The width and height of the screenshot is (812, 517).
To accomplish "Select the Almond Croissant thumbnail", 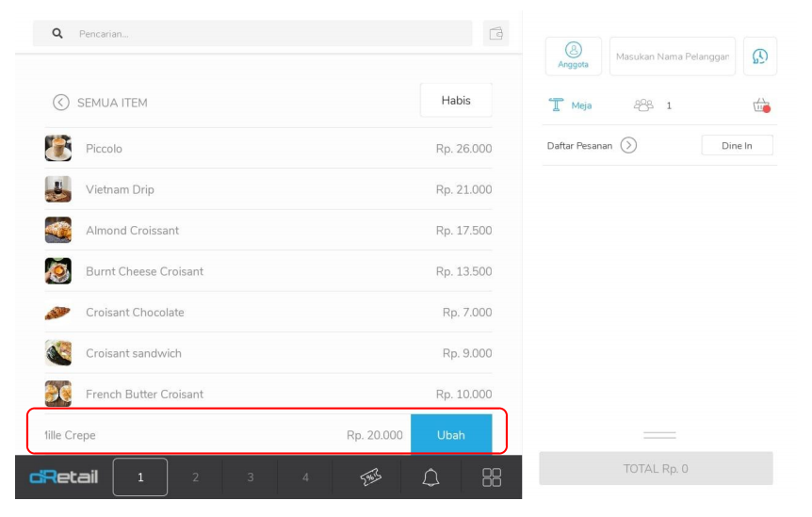I will 58,231.
